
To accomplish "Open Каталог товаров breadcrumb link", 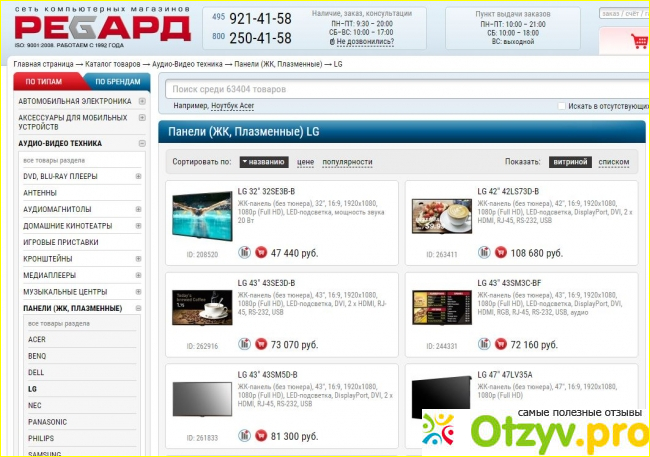I will [110, 64].
